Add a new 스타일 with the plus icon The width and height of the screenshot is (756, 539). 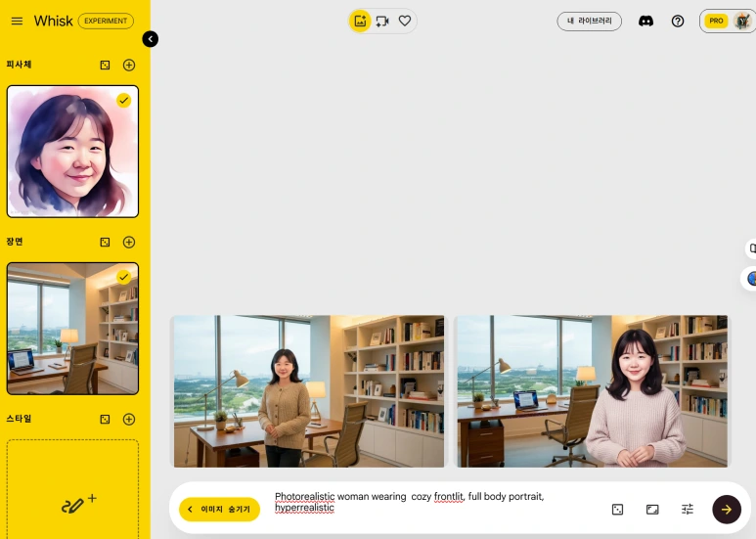point(129,420)
